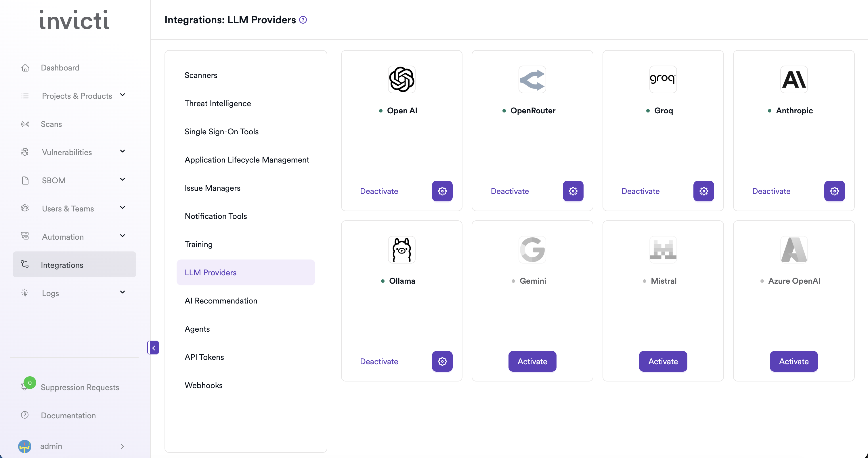Click the OpenAI provider logo

(401, 79)
